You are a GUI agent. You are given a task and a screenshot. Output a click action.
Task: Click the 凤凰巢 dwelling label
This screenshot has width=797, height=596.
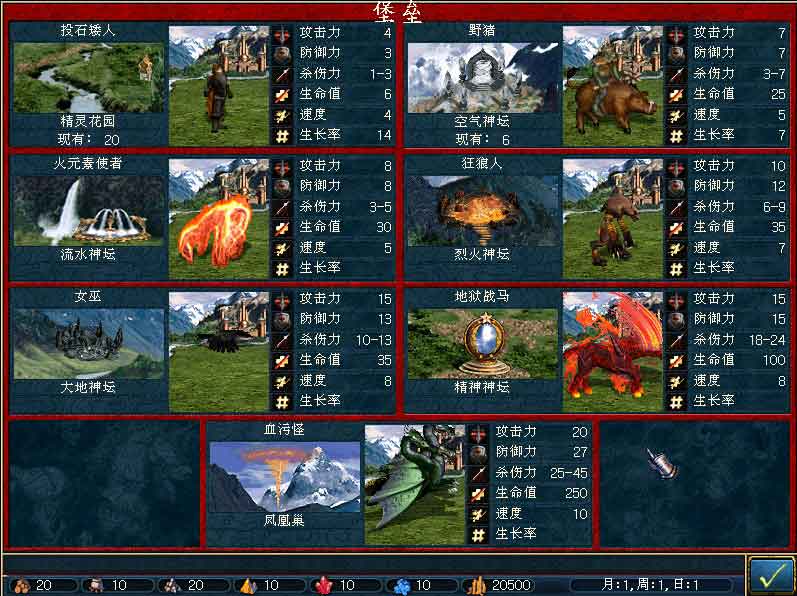click(285, 520)
